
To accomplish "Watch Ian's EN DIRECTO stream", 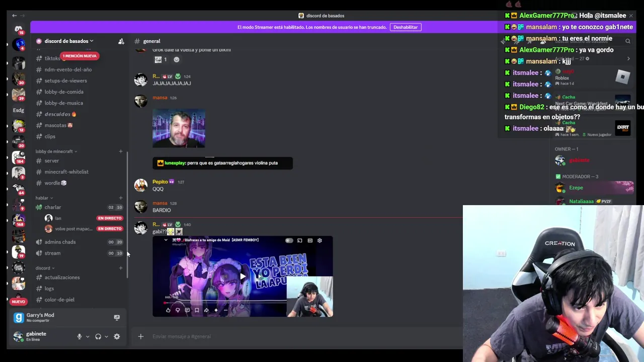I will tap(110, 218).
